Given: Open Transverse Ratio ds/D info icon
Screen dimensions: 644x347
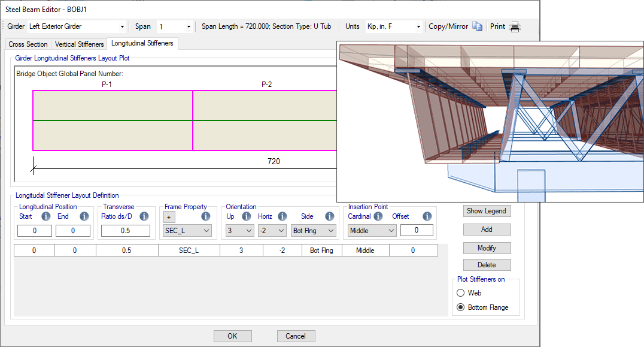Looking at the screenshot, I should click(143, 216).
